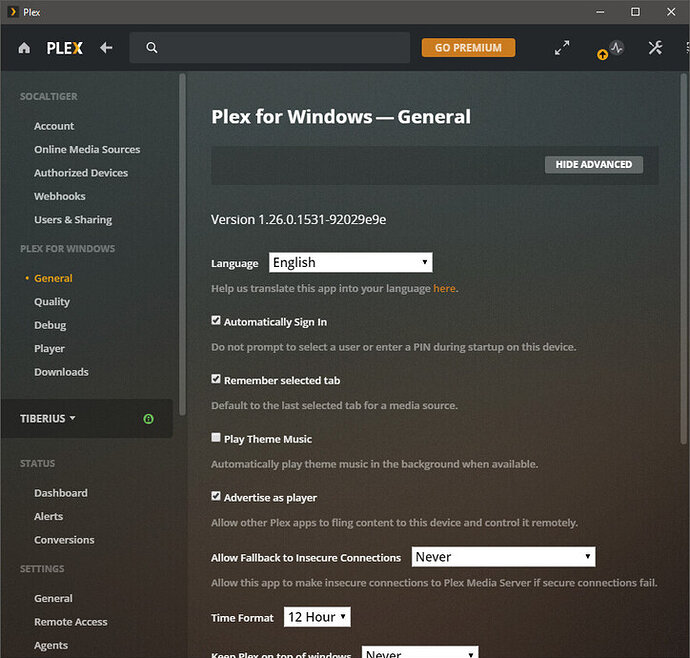Open the Language dropdown
Viewport: 690px width, 658px height.
351,262
